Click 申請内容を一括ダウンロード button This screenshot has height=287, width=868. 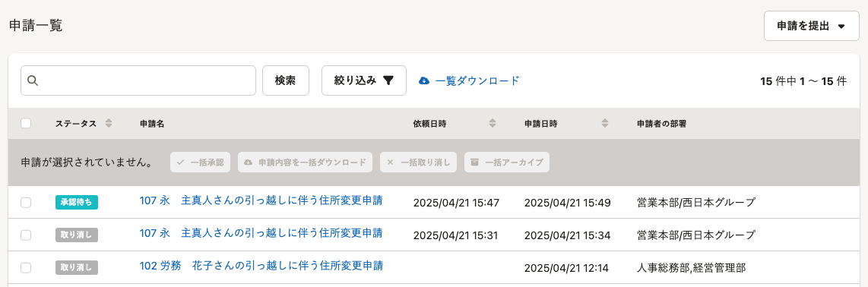point(305,162)
